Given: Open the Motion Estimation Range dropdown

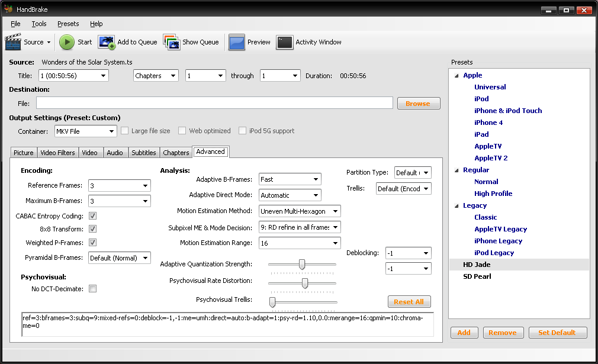Looking at the screenshot, I should 300,243.
